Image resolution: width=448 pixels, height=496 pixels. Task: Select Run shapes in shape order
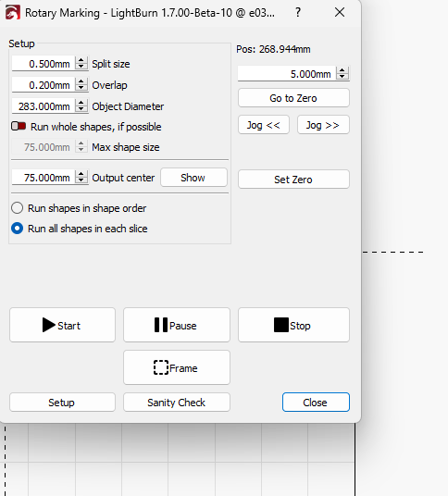17,208
